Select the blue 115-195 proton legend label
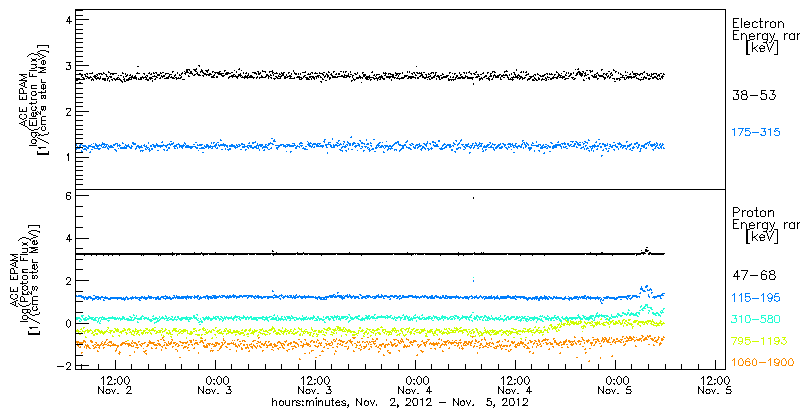This screenshot has width=800, height=410. pyautogui.click(x=756, y=298)
